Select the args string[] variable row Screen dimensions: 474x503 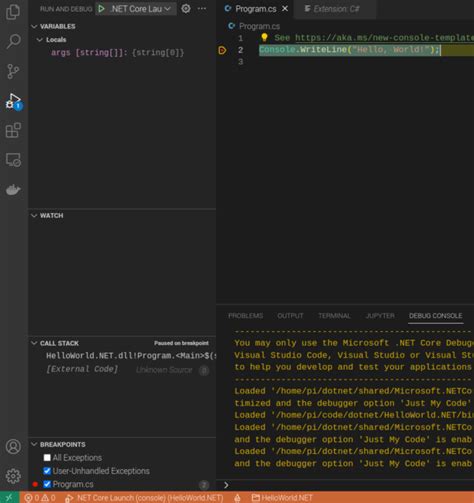point(122,53)
